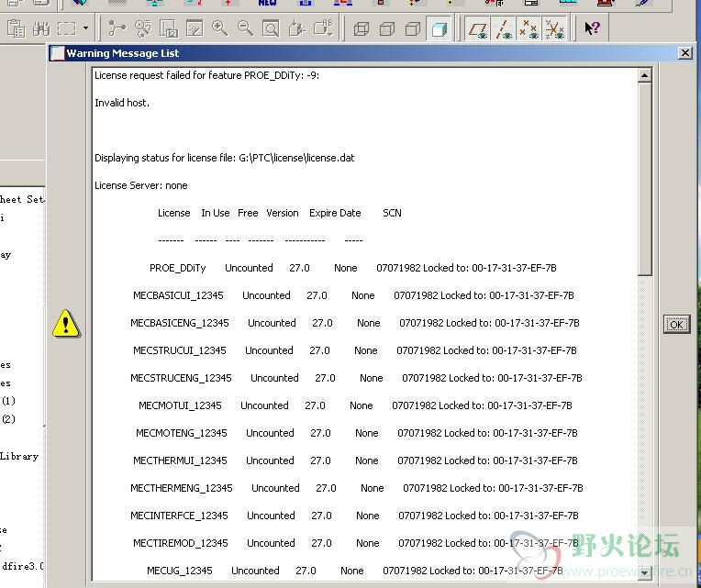Click the '(2)' item in left panel
This screenshot has height=588, width=701.
[x=8, y=418]
